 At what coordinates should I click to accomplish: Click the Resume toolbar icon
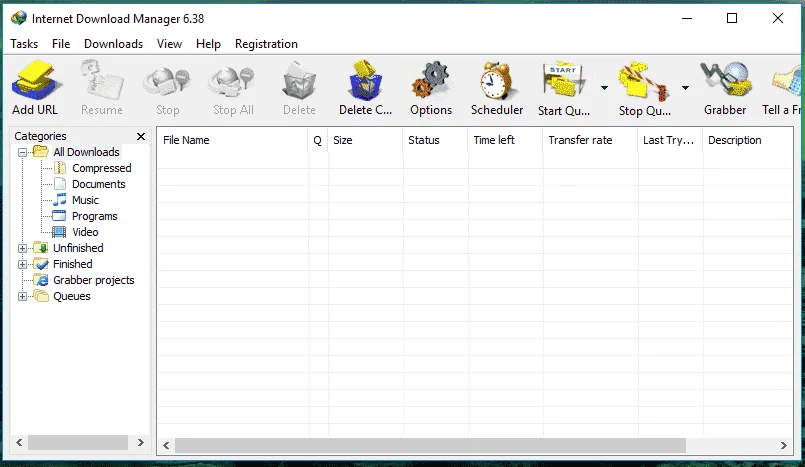tap(102, 81)
